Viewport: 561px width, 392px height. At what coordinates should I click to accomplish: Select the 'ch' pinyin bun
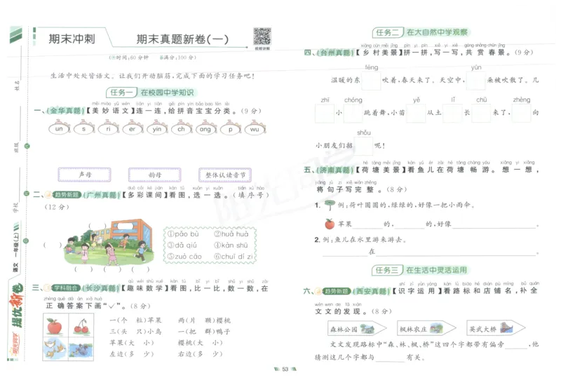(x=182, y=128)
